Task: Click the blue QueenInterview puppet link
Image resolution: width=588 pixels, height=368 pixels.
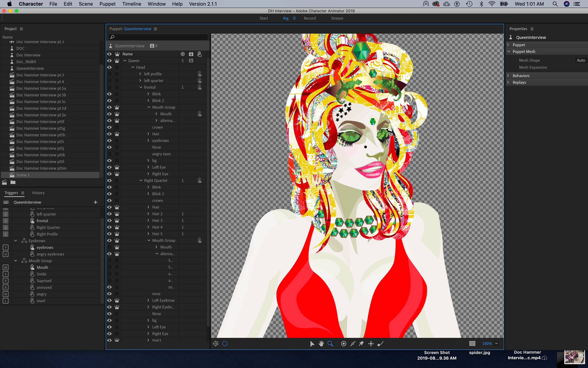Action: 138,29
